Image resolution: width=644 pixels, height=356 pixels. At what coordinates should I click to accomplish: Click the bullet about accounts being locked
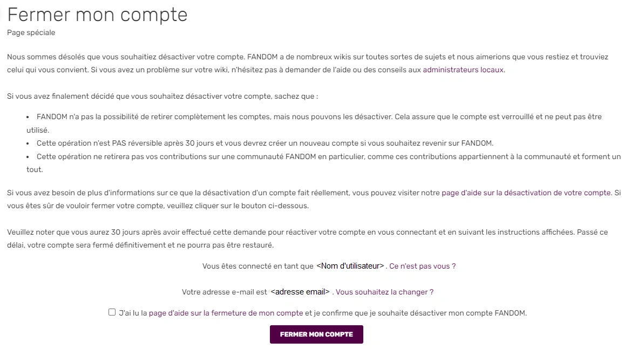[x=318, y=117]
